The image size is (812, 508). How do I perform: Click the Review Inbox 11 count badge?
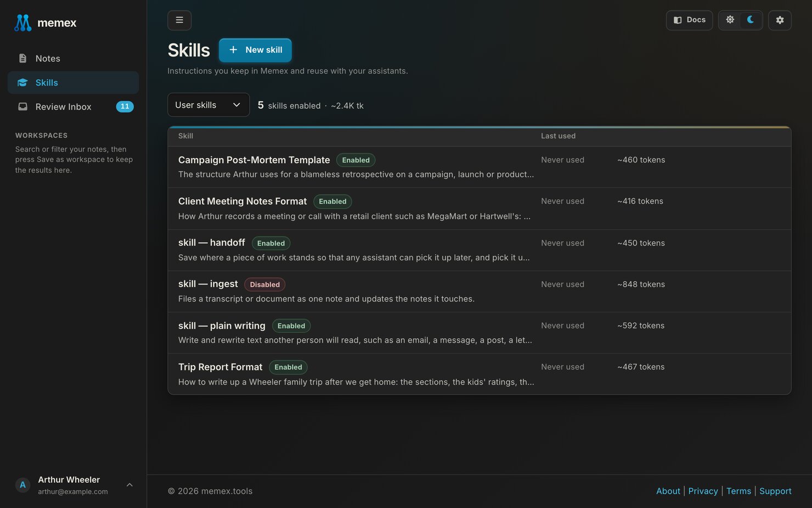click(x=125, y=107)
